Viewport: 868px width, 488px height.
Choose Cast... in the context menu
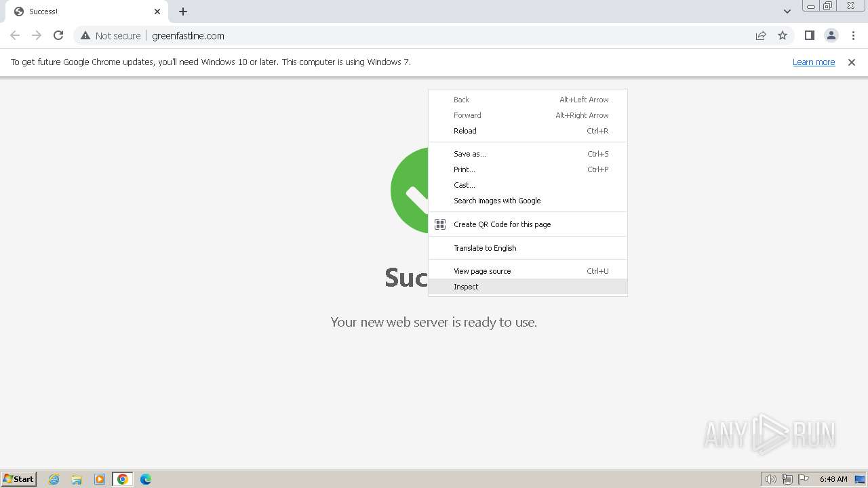[x=528, y=185]
